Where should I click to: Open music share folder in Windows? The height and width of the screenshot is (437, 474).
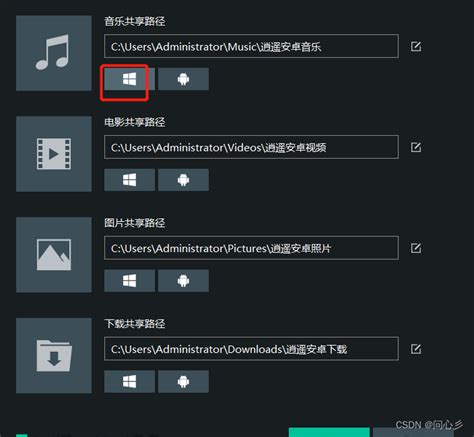(129, 79)
